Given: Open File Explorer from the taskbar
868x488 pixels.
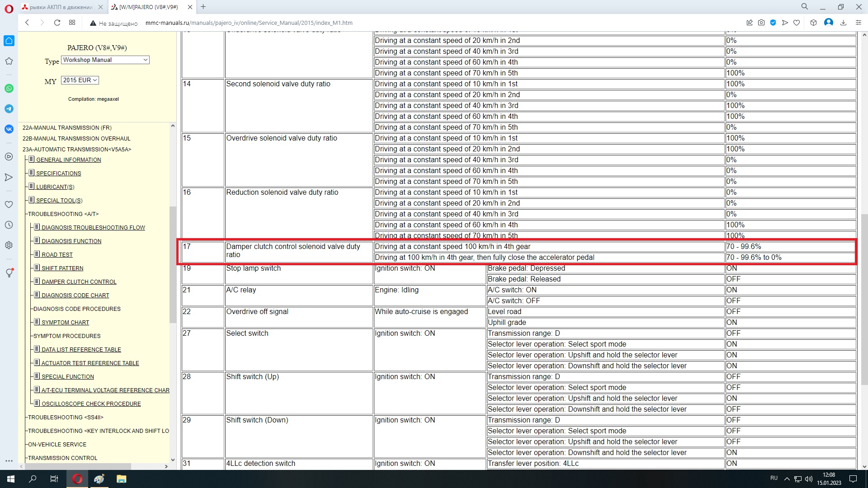Looking at the screenshot, I should pos(121,479).
